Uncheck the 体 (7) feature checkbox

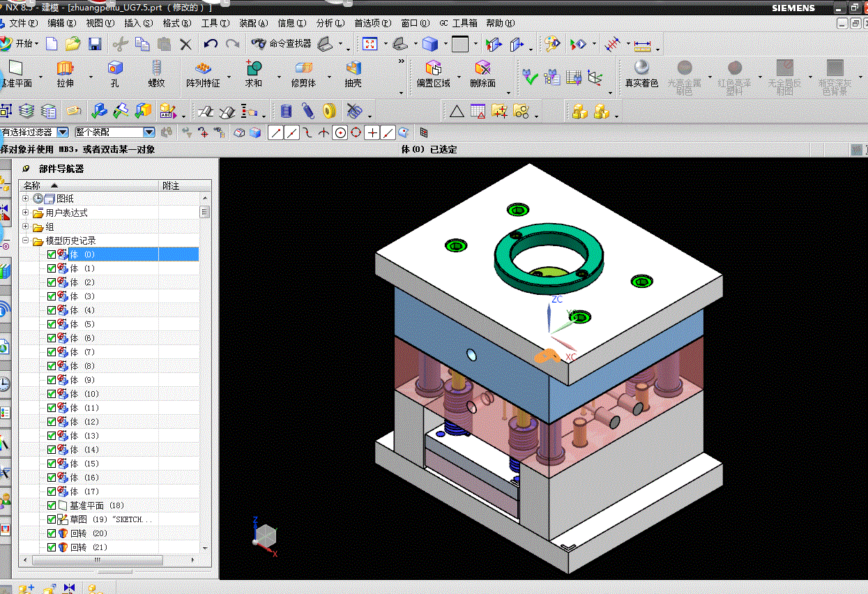[x=52, y=352]
